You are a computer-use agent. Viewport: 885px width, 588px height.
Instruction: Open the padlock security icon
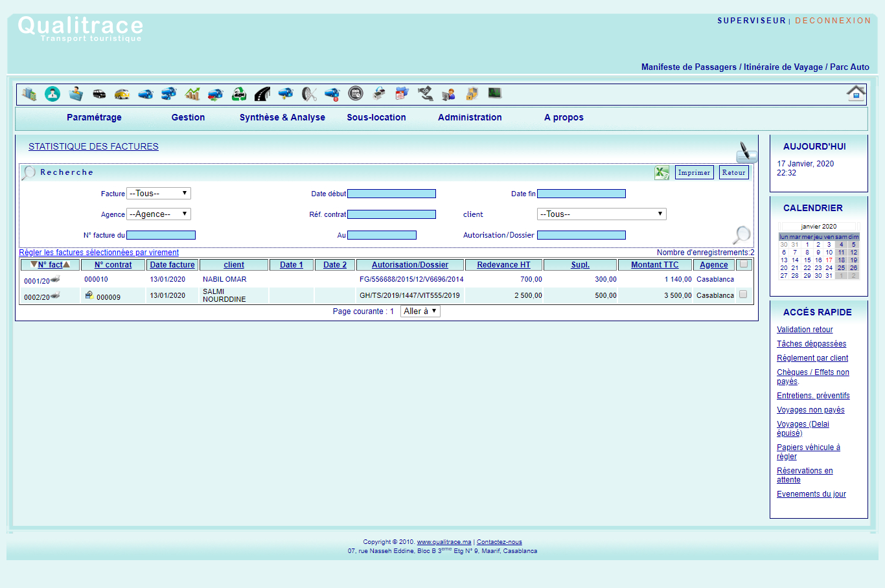pos(472,94)
